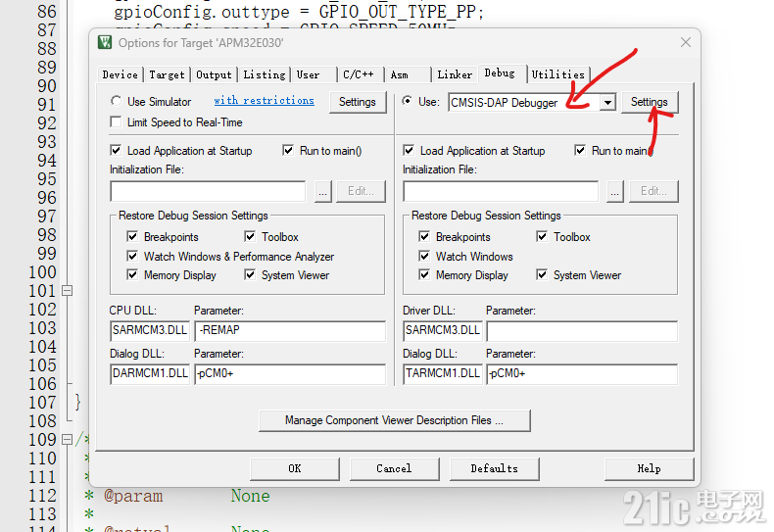774x532 pixels.
Task: Toggle simulator Memory Display checkbox
Action: (x=132, y=275)
